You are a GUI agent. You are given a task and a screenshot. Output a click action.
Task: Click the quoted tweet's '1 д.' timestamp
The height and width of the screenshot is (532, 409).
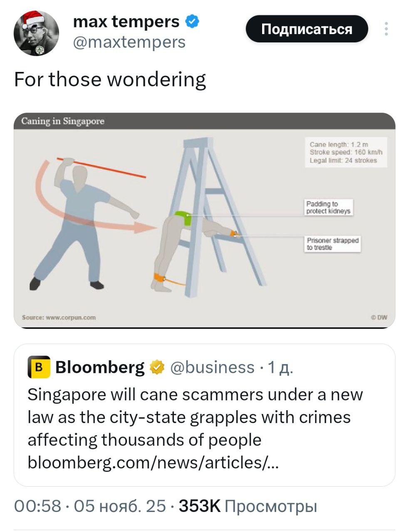click(281, 367)
